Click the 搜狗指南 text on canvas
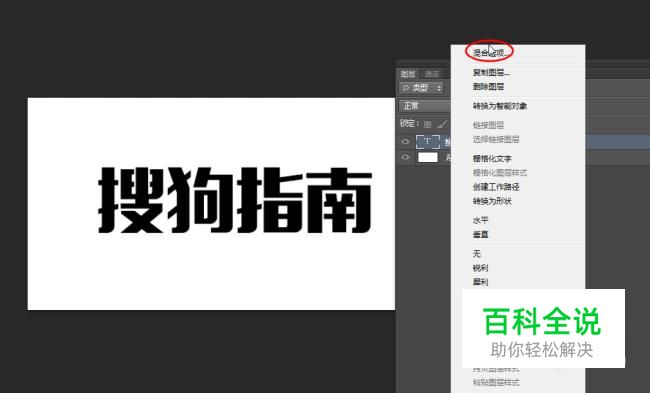The width and height of the screenshot is (650, 393). tap(235, 200)
